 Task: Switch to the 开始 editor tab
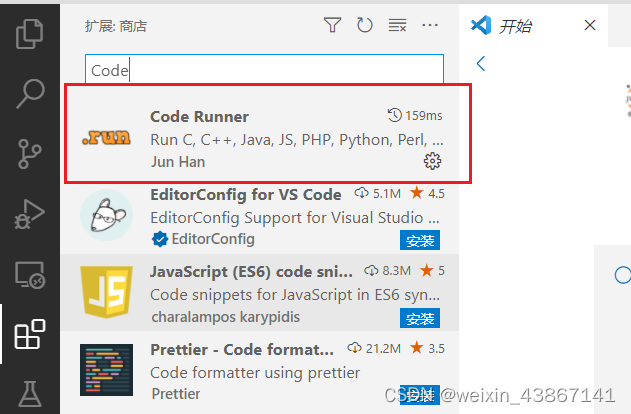point(533,26)
